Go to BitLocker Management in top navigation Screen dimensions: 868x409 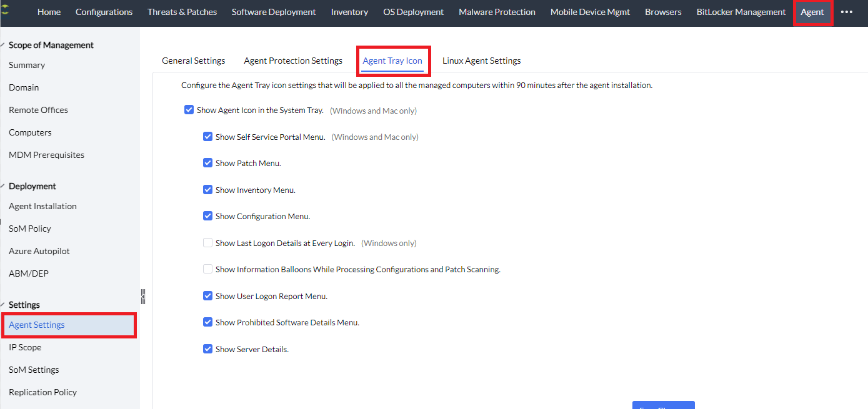coord(741,12)
